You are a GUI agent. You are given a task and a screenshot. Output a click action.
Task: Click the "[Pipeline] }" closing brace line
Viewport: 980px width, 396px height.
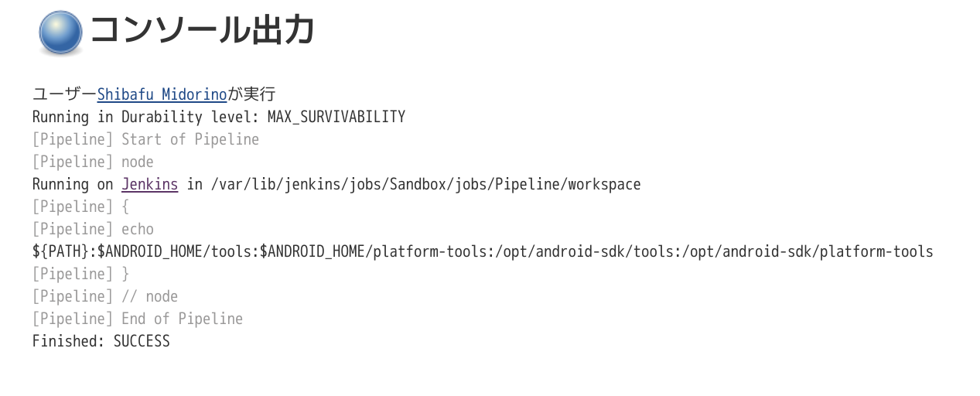[x=80, y=274]
